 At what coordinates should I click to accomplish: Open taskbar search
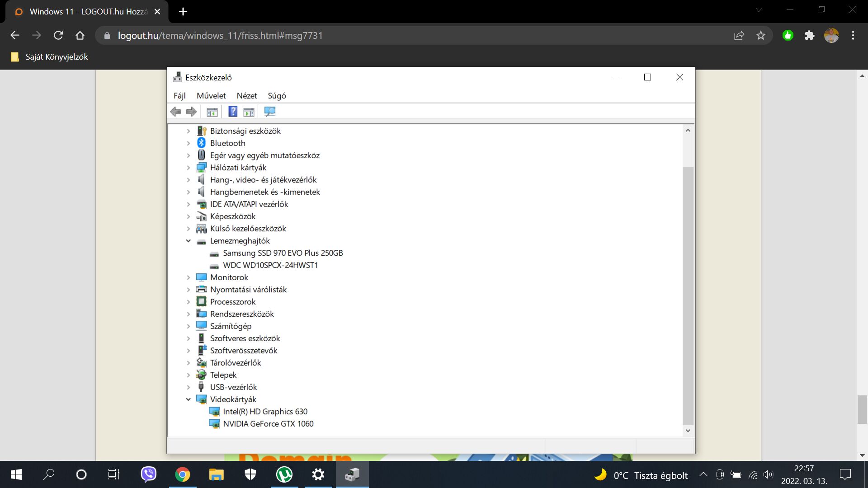point(48,474)
